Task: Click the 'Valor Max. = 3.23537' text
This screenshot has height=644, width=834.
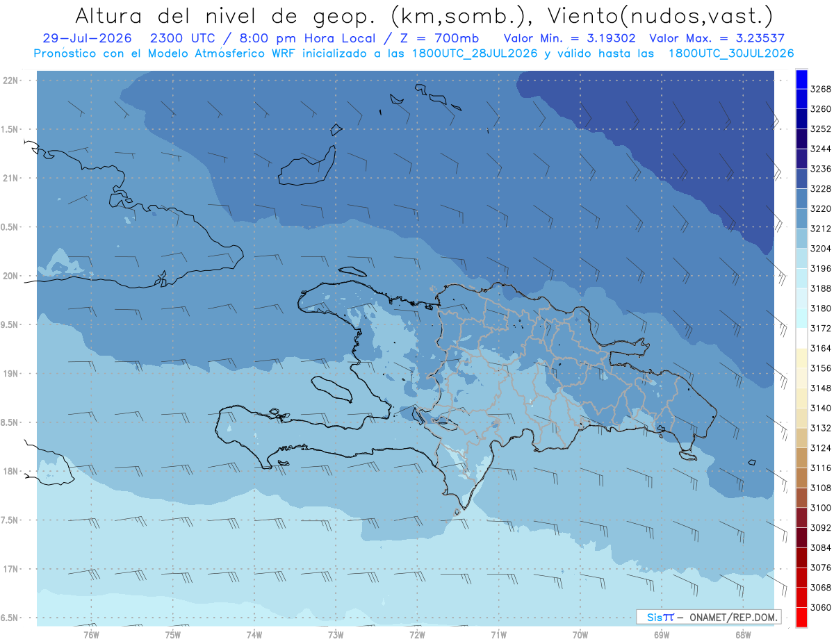Action: [x=717, y=38]
